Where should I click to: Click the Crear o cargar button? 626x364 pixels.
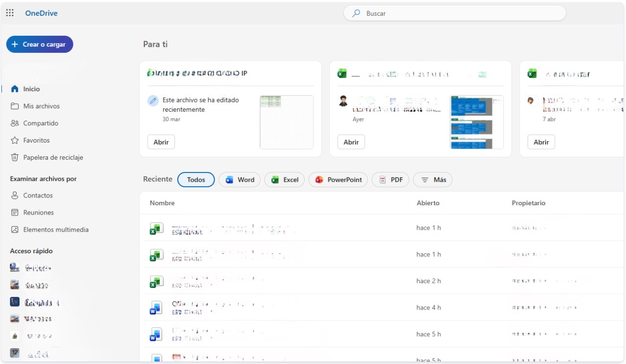(x=40, y=44)
